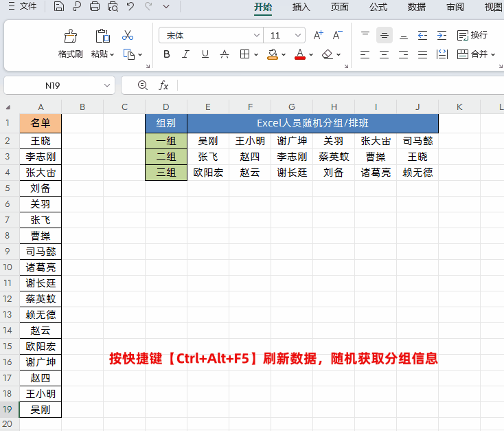Click Increase Indent icon
The height and width of the screenshot is (431, 504).
coord(442,35)
